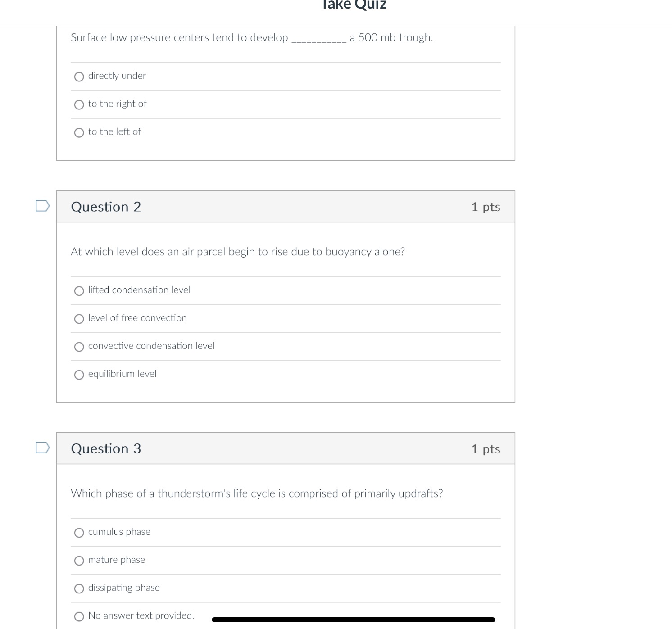This screenshot has width=672, height=629.
Task: Choose 'to the right of' answer option
Action: click(x=79, y=104)
